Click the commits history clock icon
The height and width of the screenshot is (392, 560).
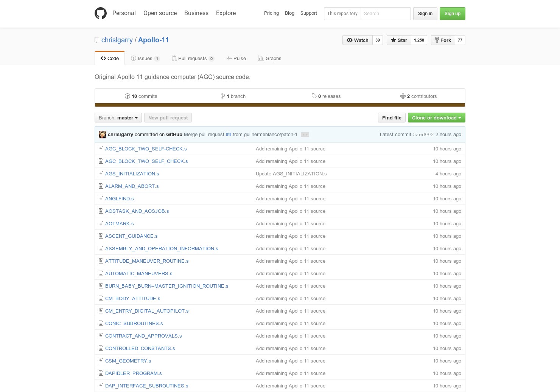point(128,96)
